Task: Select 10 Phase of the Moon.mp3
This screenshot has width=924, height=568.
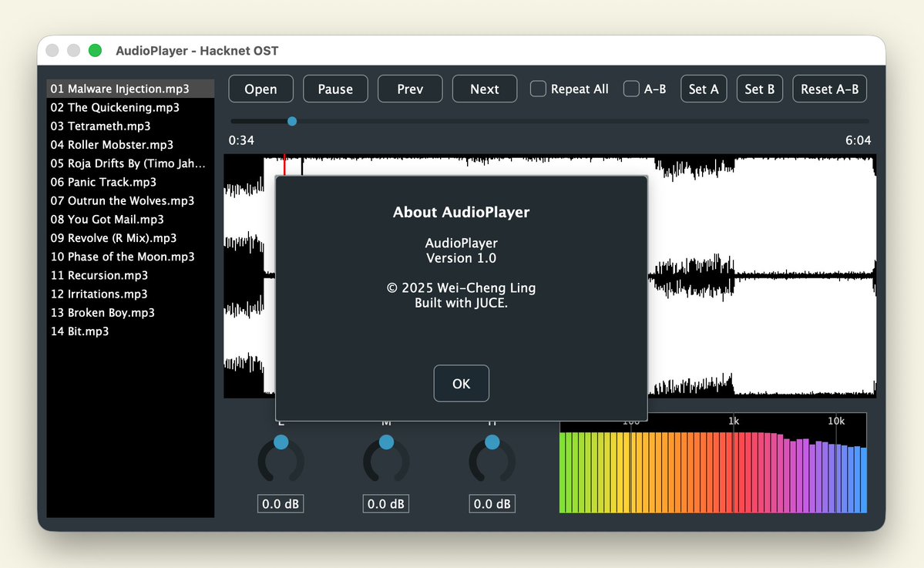Action: (130, 257)
